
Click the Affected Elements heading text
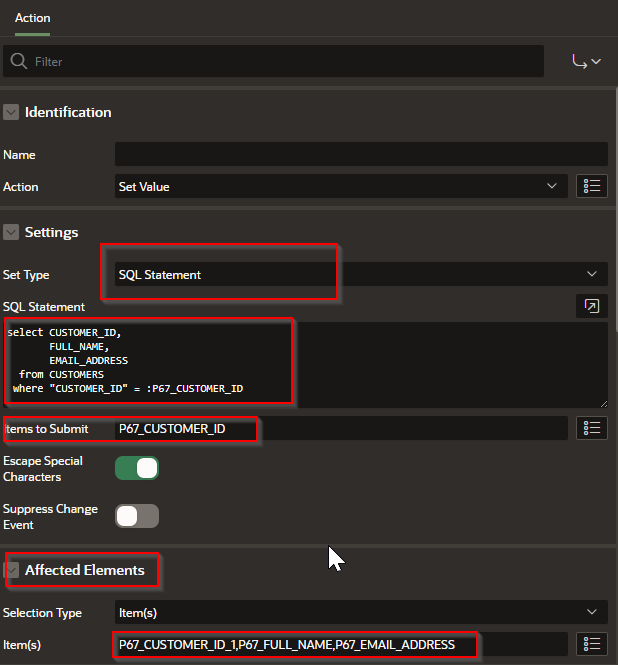85,570
